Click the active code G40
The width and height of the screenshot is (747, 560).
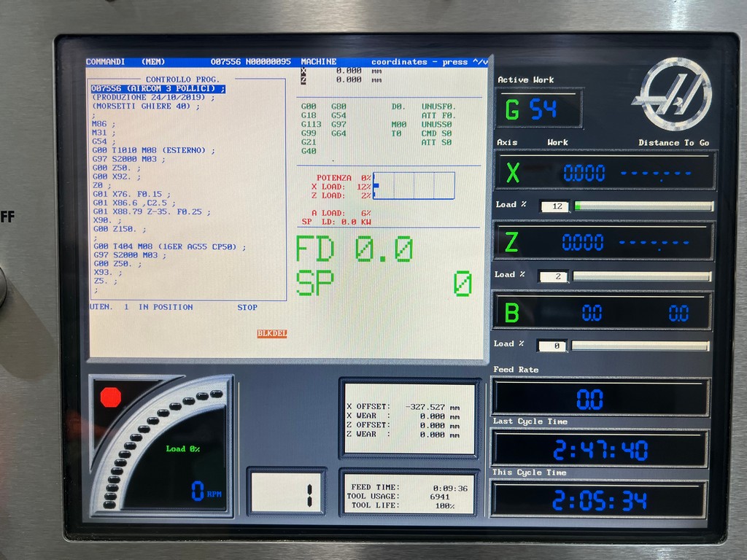tap(309, 151)
